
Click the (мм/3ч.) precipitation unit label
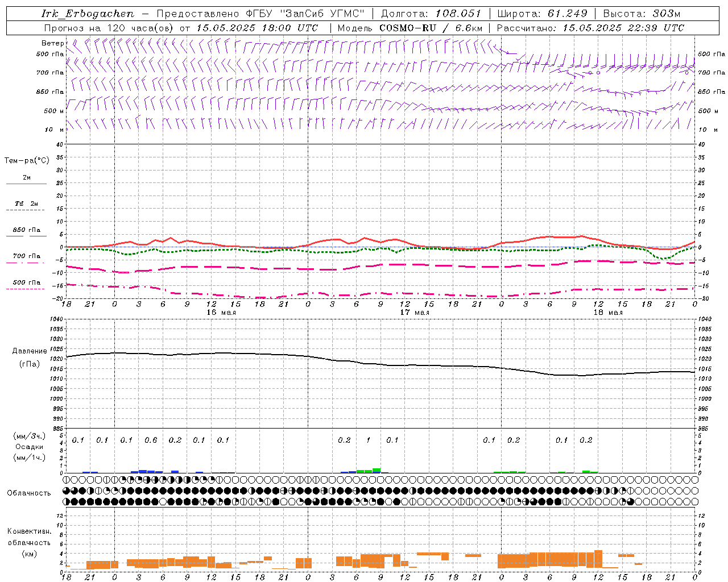pyautogui.click(x=30, y=436)
